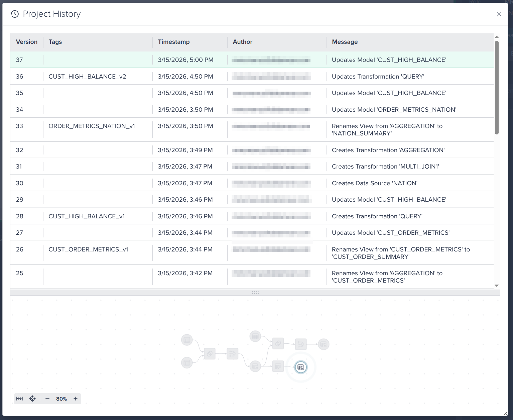
Task: Select the branching transformation node on the canvas
Action: point(232,353)
